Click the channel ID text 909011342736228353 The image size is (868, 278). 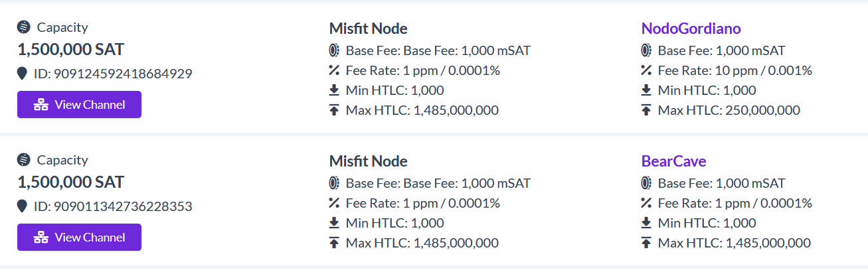pyautogui.click(x=113, y=206)
